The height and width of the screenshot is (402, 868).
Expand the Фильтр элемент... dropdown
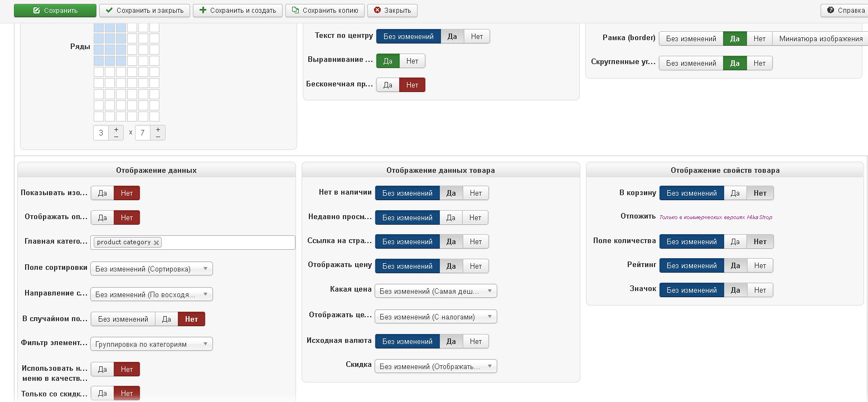(151, 344)
